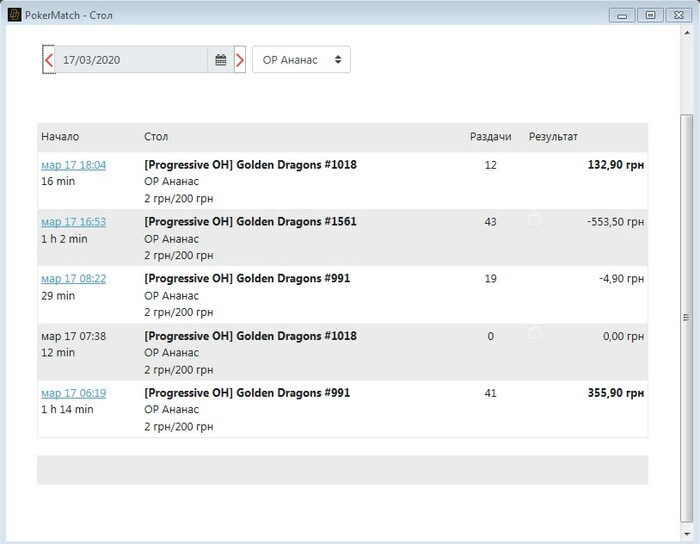Select table name Golden Dragons #1018 at 18:04
This screenshot has width=700, height=544.
[250, 165]
